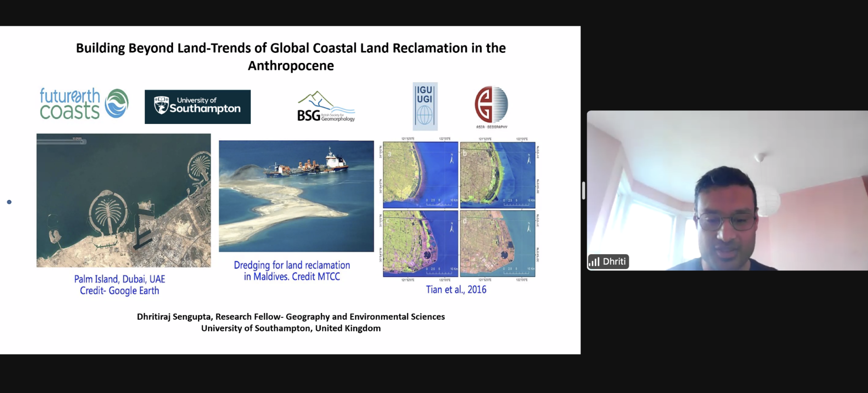The height and width of the screenshot is (393, 868).
Task: Click the IGU UGI logo
Action: tap(425, 107)
